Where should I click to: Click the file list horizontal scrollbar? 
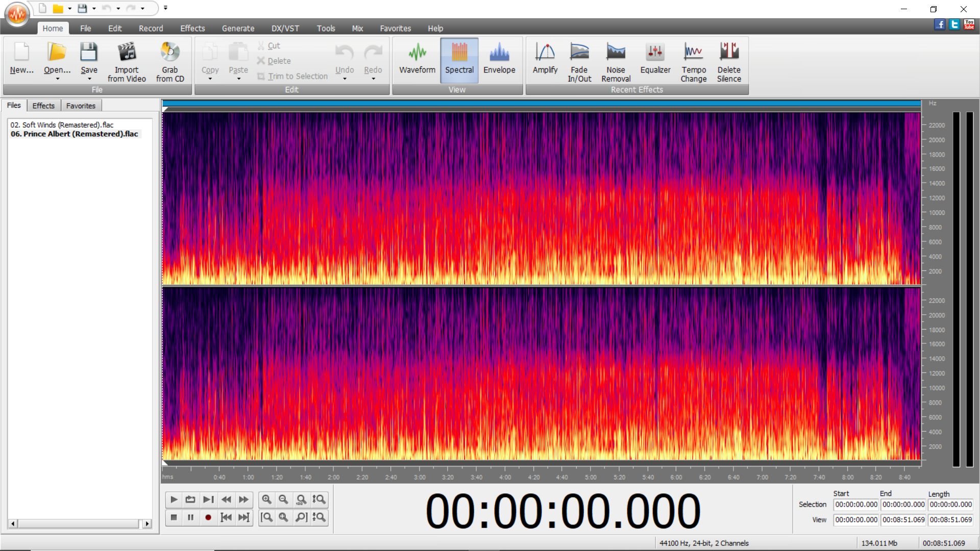79,523
